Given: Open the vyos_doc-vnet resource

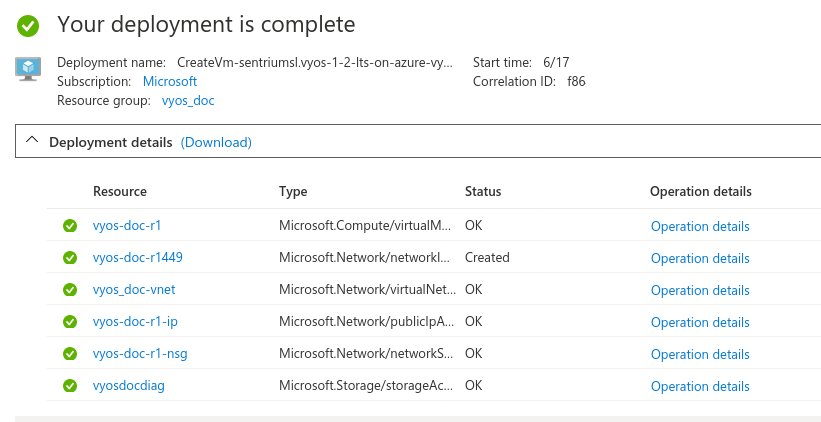Looking at the screenshot, I should 134,290.
